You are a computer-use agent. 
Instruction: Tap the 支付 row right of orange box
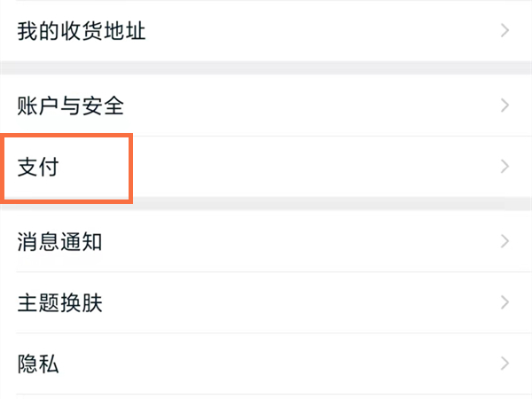point(310,167)
